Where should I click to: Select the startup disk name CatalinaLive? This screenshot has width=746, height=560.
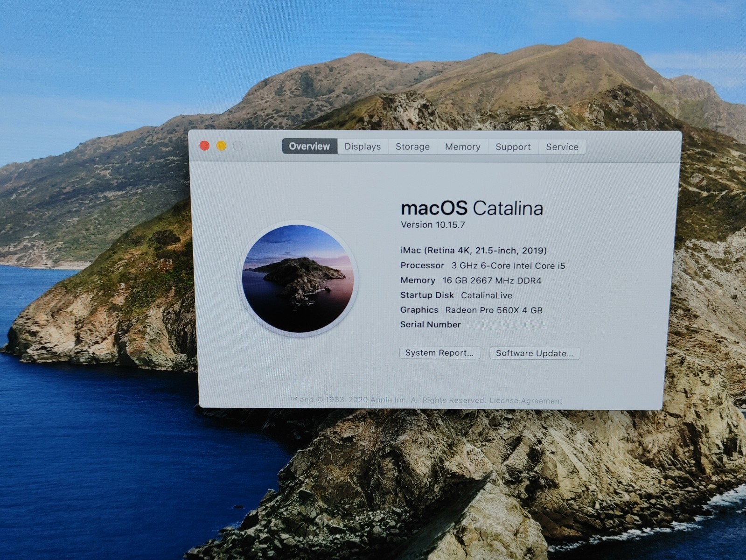487,295
